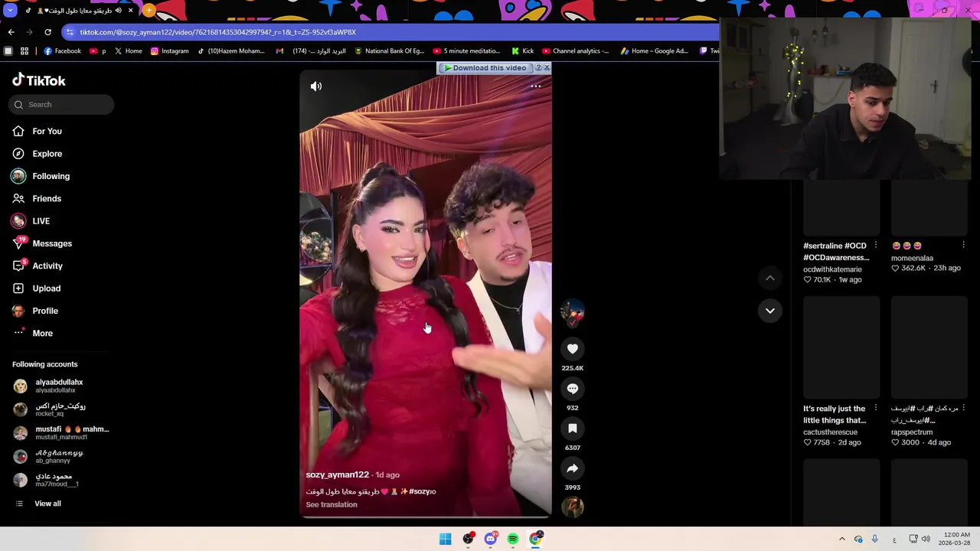Go to next video with down chevron

click(x=770, y=311)
